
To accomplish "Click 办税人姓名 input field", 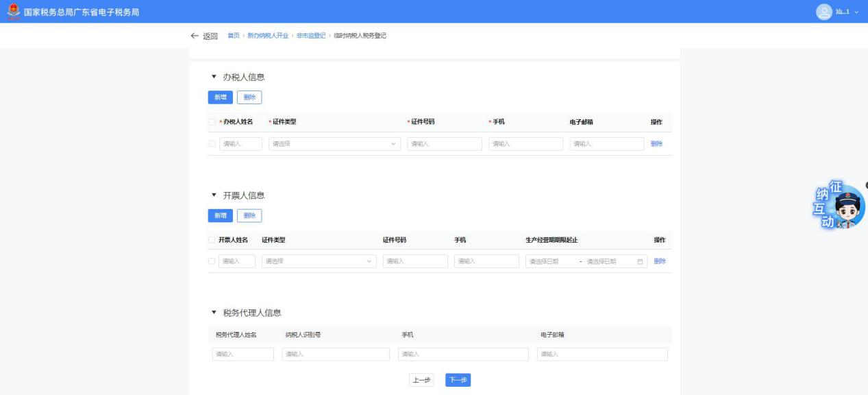I will coord(240,144).
